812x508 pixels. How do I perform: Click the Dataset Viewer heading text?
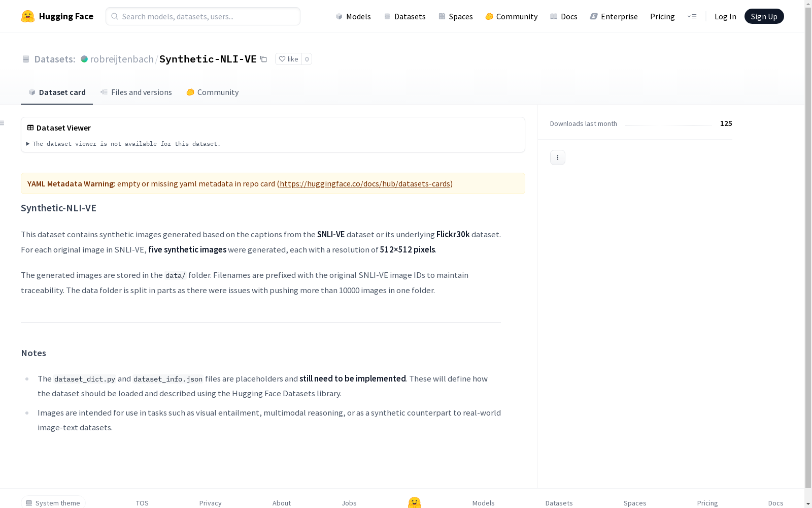pos(63,128)
